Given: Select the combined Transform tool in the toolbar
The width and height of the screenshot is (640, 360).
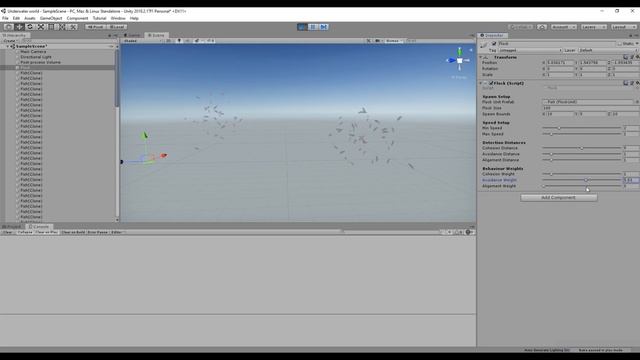Looking at the screenshot, I should coord(62,27).
